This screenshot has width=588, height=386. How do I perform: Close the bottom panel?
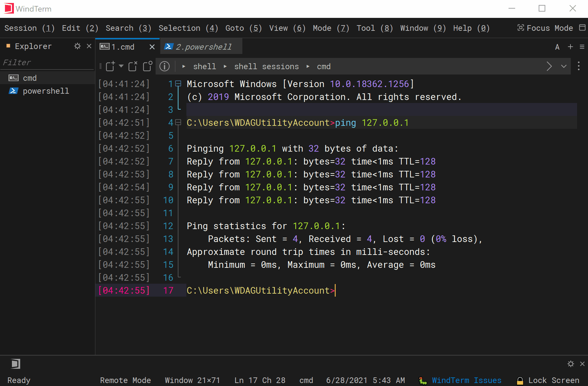(582, 364)
